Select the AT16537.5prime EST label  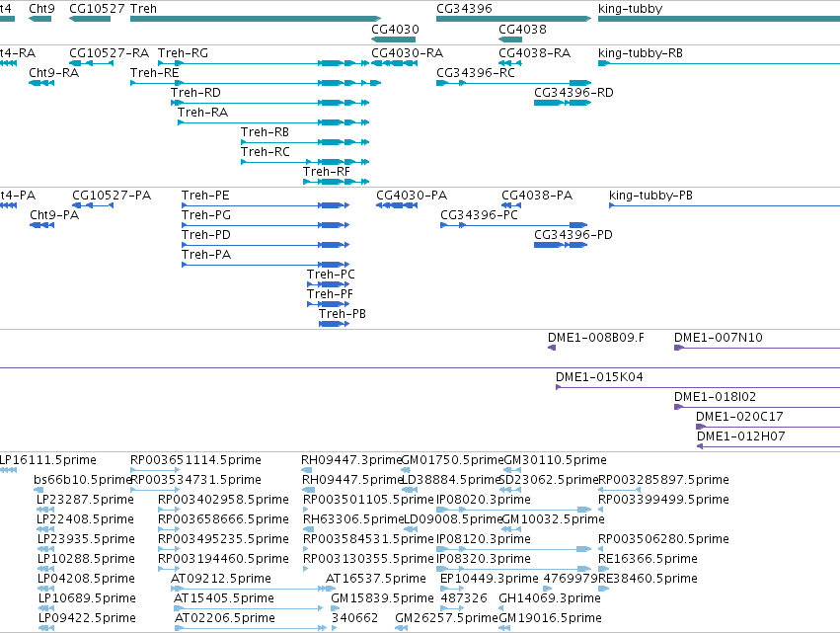click(x=375, y=579)
